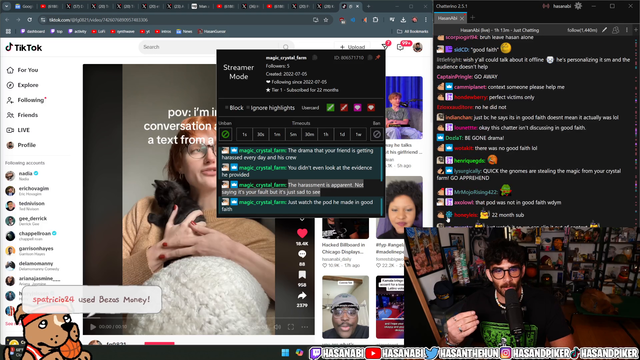Image resolution: width=640 pixels, height=360 pixels.
Task: Toggle the TikTok video mute speaker icon
Action: [277, 327]
